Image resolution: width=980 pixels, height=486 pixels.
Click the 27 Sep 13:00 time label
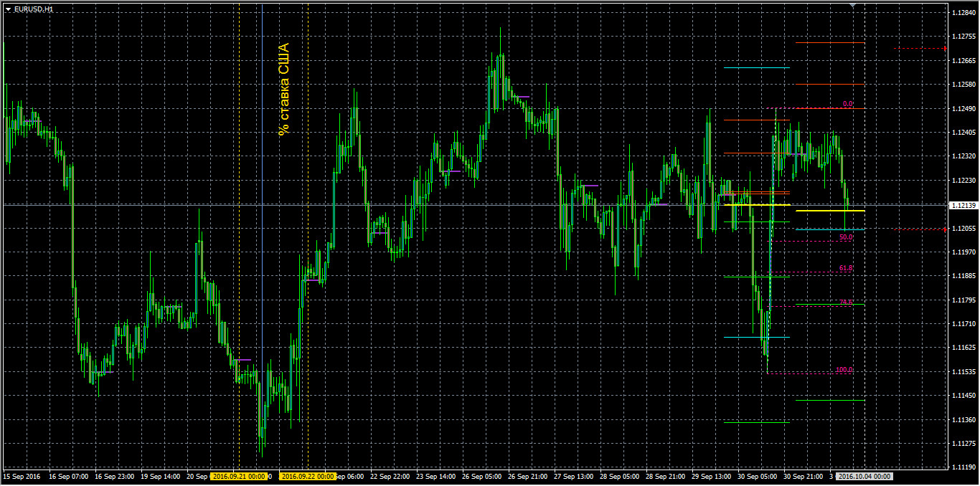pos(574,476)
